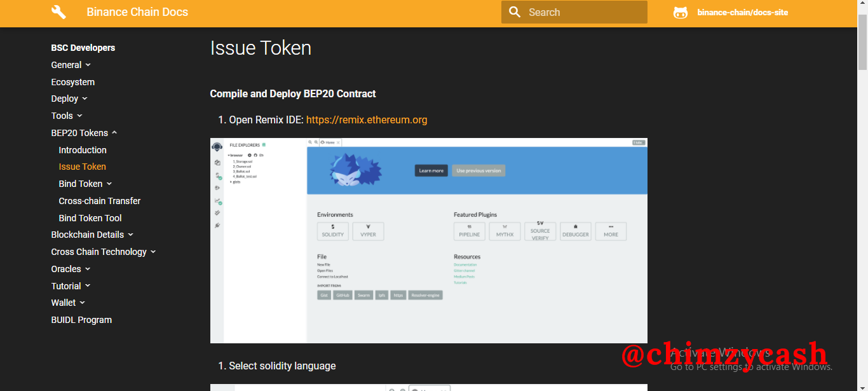Click the Remix IDE home screenshot image
Image resolution: width=868 pixels, height=391 pixels.
[x=429, y=240]
